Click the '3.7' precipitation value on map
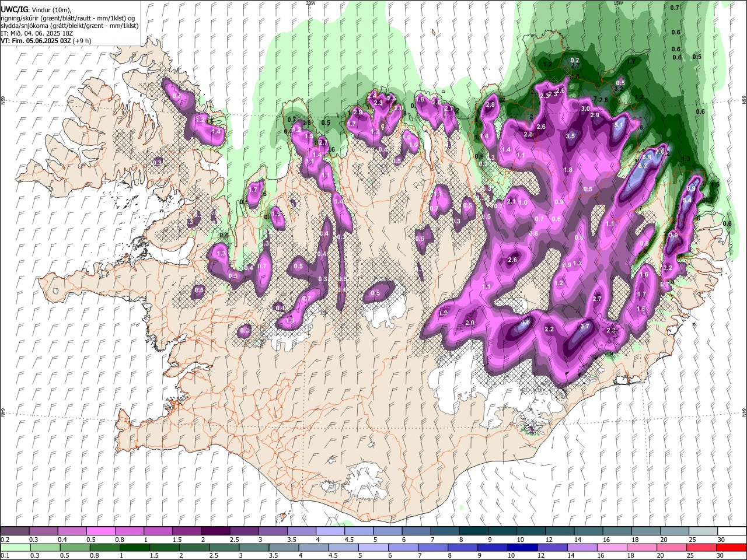The width and height of the screenshot is (747, 560). (585, 327)
